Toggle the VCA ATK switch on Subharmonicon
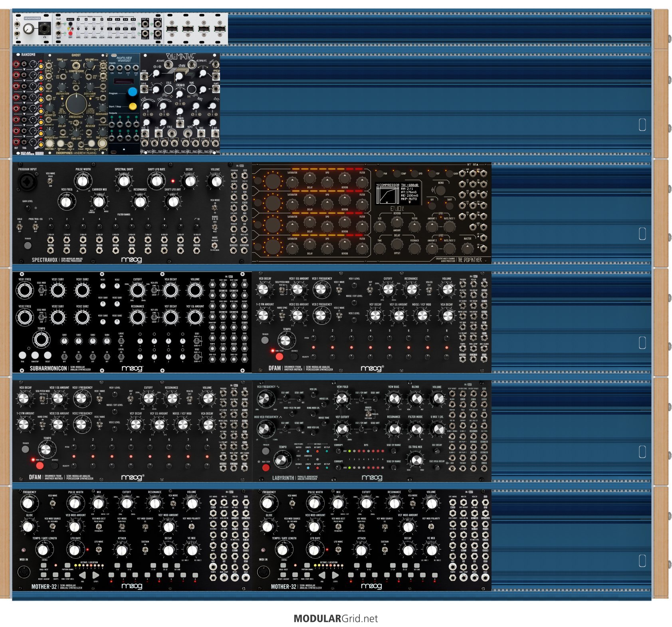The image size is (672, 627). click(154, 290)
